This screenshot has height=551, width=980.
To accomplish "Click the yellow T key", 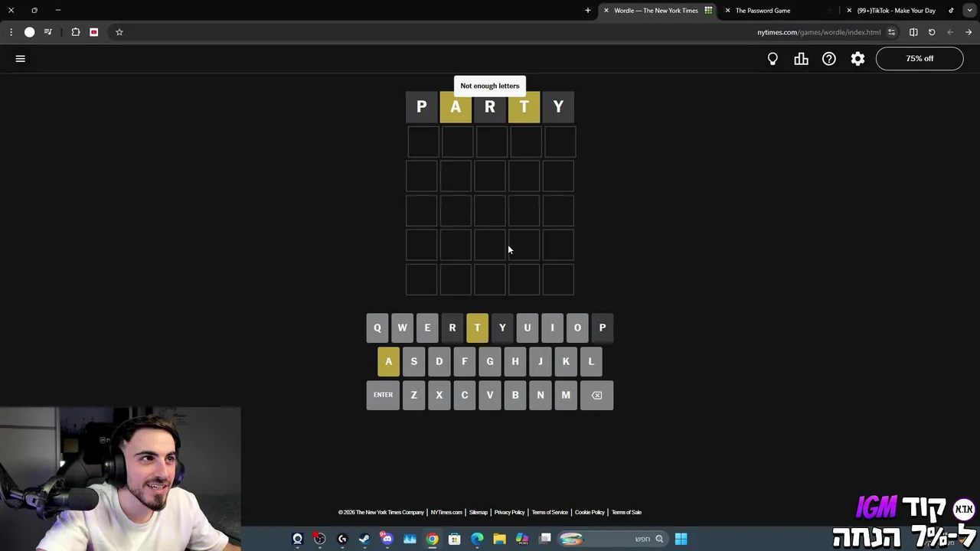I will [x=477, y=328].
